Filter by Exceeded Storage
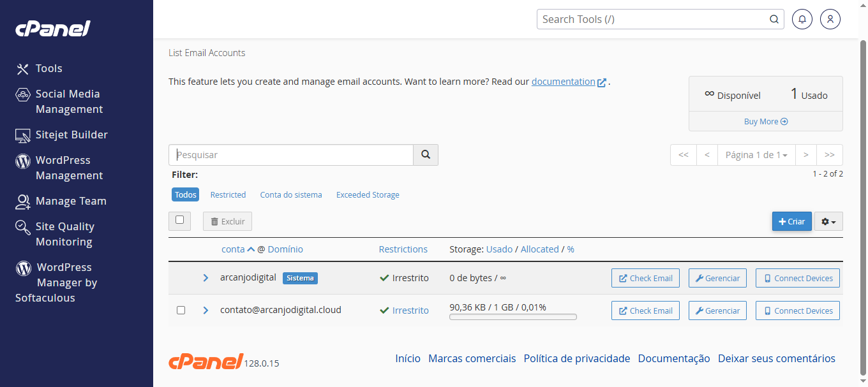The image size is (868, 387). [x=368, y=194]
